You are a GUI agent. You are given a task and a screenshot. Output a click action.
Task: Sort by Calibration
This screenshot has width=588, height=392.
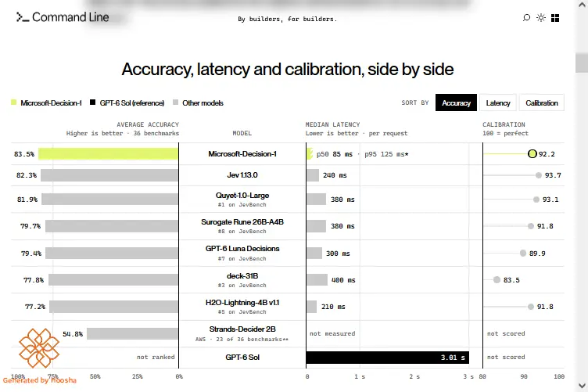(x=542, y=102)
